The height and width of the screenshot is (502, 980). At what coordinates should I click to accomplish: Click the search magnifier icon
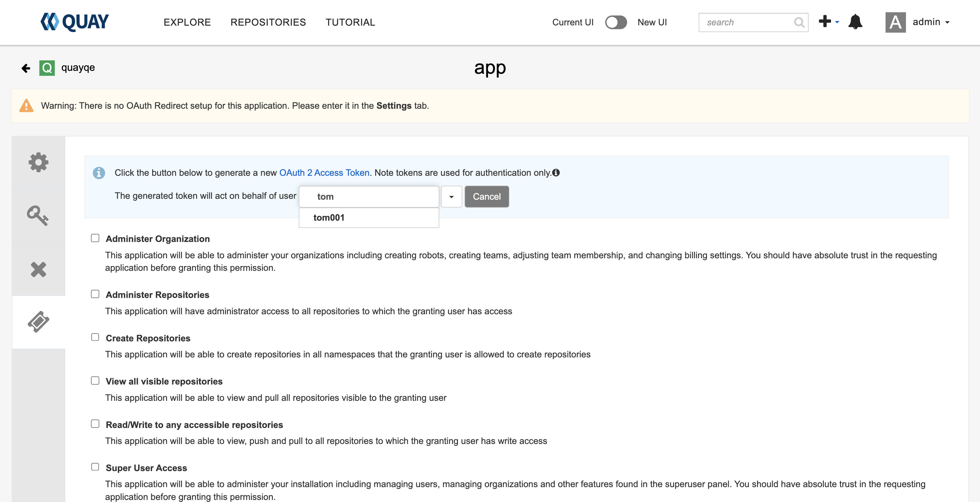coord(799,22)
